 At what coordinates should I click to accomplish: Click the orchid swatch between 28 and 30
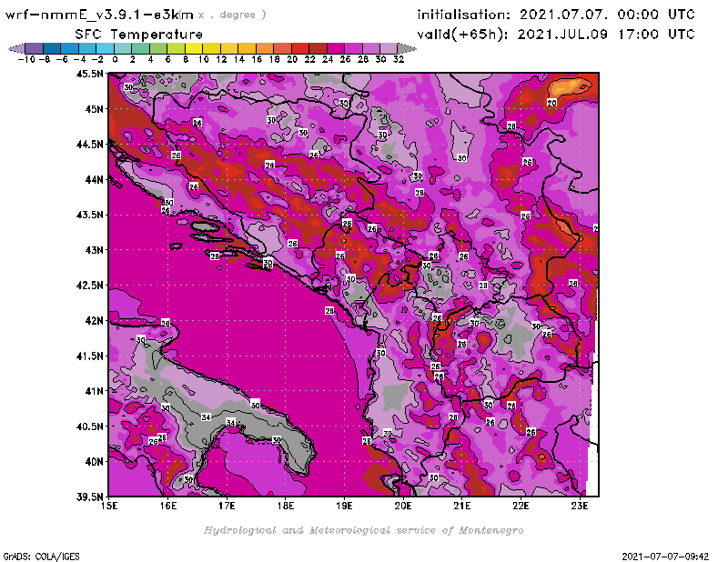pyautogui.click(x=370, y=48)
